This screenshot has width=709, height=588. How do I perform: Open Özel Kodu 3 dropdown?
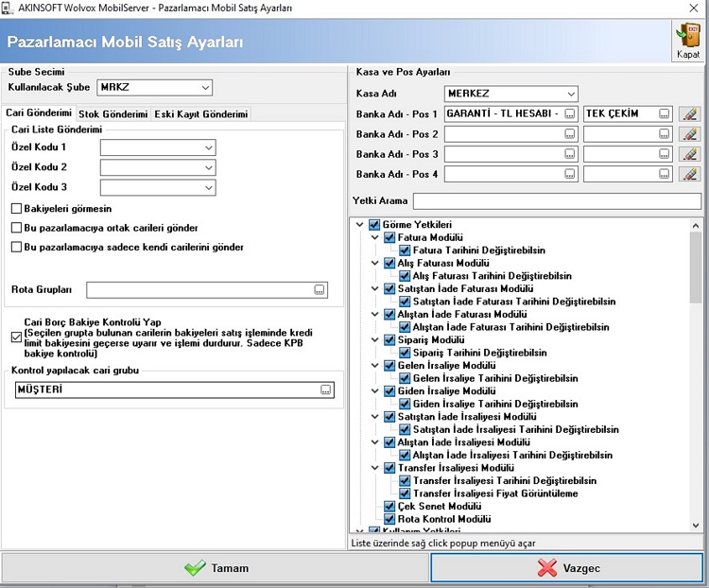pyautogui.click(x=209, y=187)
